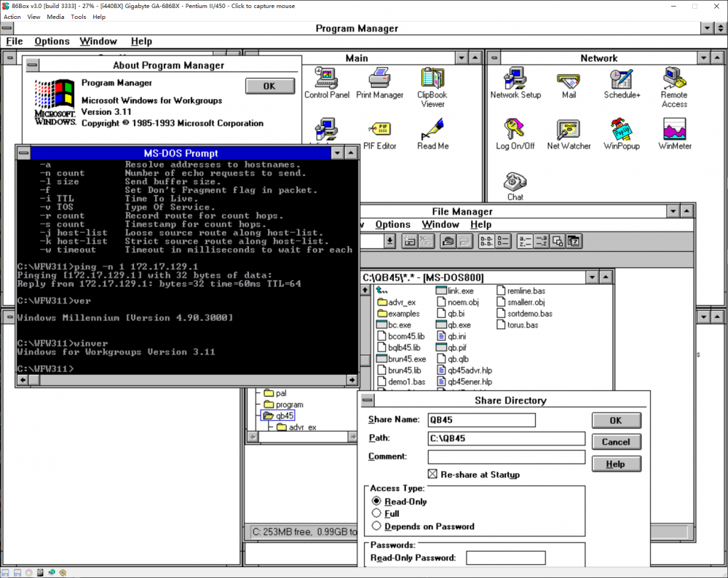Open the MS-DOS Prompt control menu box

tap(23, 152)
